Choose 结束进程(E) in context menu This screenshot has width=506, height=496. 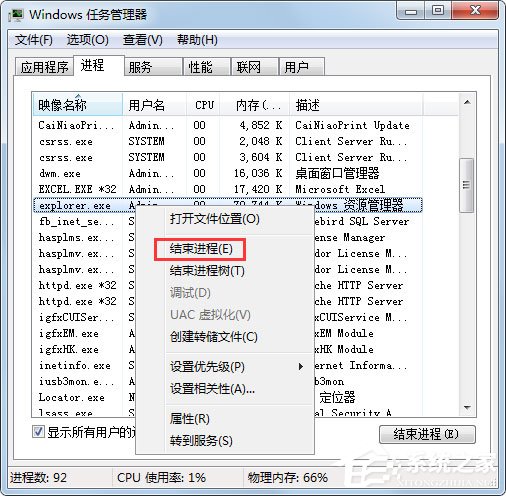201,249
